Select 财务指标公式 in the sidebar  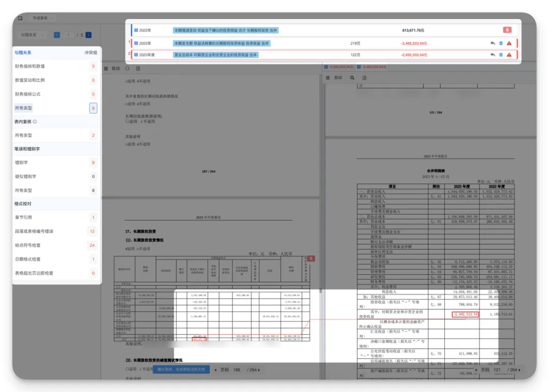[x=57, y=94]
